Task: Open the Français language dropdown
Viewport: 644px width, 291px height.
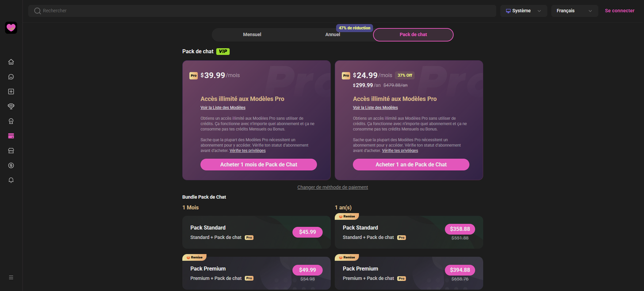Action: click(x=575, y=11)
